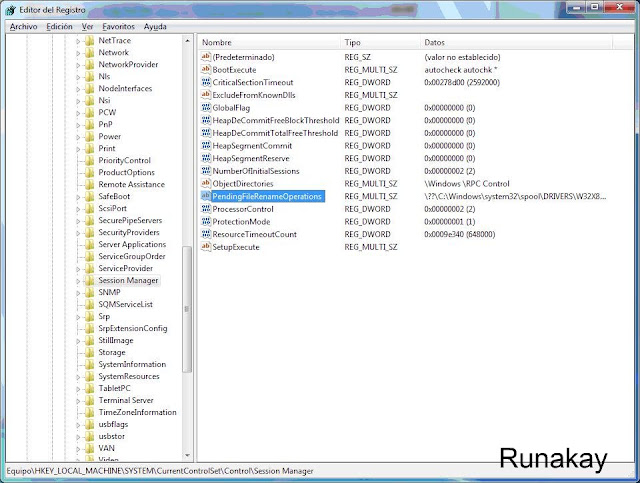
Task: Click the DWORD icon of HeapSegmentReserve
Action: click(x=206, y=158)
